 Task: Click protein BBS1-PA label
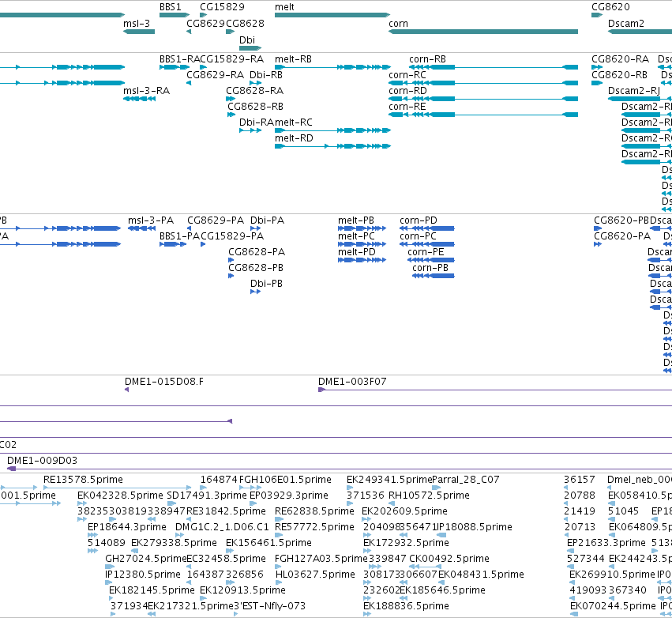point(179,236)
